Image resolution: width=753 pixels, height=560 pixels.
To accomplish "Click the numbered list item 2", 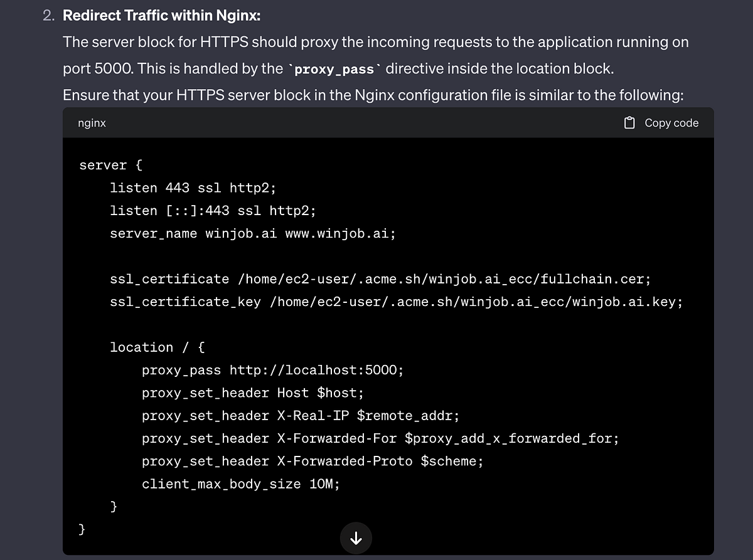I will (48, 14).
